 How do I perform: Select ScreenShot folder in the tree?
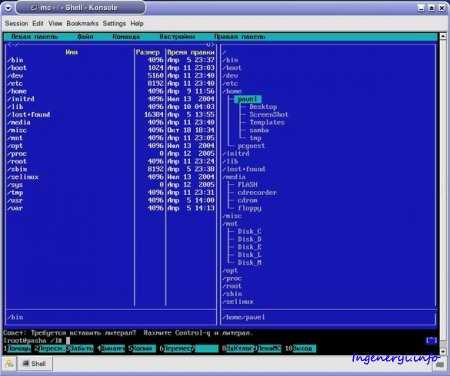(269, 115)
